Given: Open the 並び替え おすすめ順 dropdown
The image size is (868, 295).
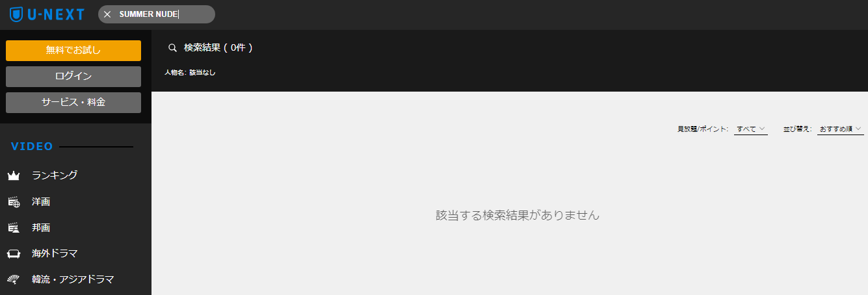Looking at the screenshot, I should (x=840, y=129).
